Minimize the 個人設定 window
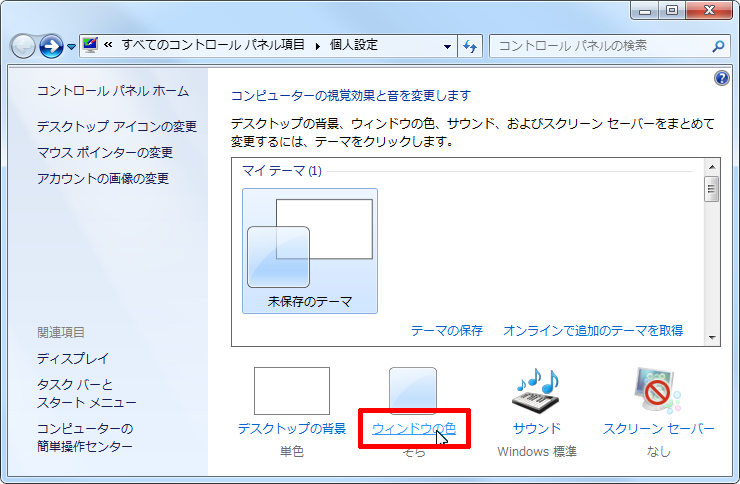The height and width of the screenshot is (484, 740). click(645, 10)
